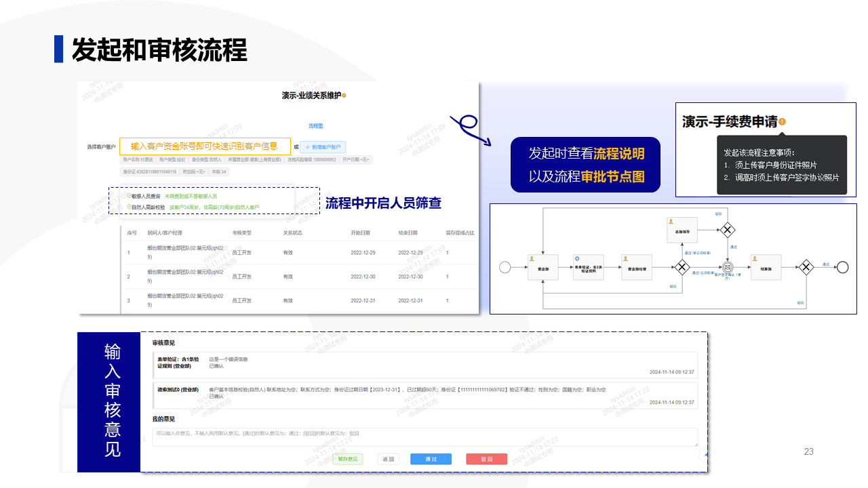The height and width of the screenshot is (488, 868).
Task: Click the user icon in the 结算部 node
Action: (755, 258)
